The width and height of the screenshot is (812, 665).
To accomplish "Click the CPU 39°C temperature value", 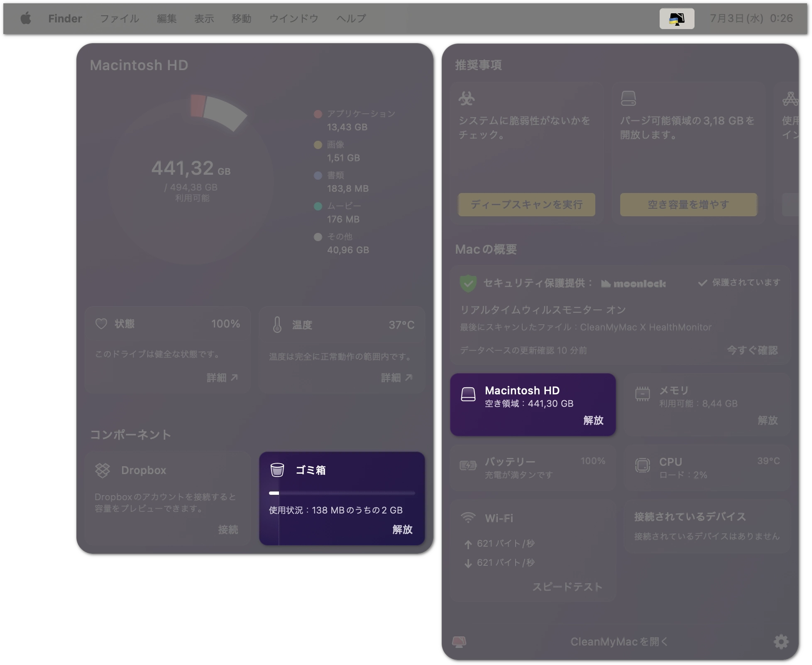I will pyautogui.click(x=768, y=461).
